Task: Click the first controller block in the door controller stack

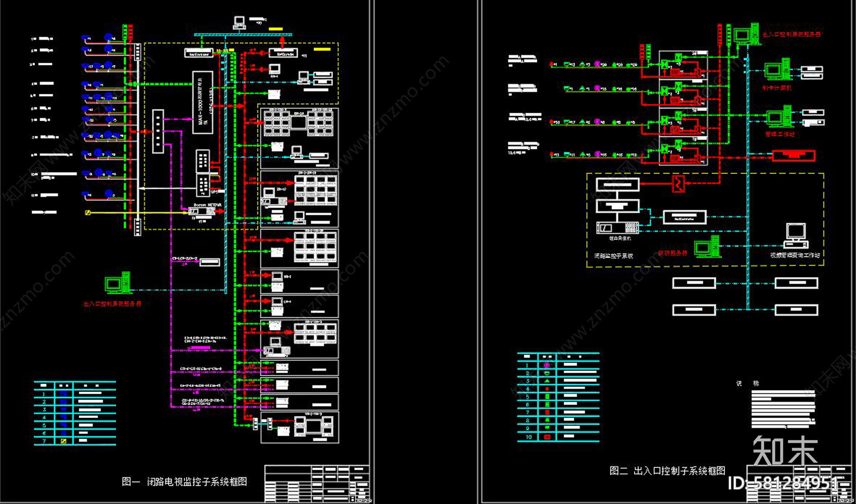Action: coord(683,65)
